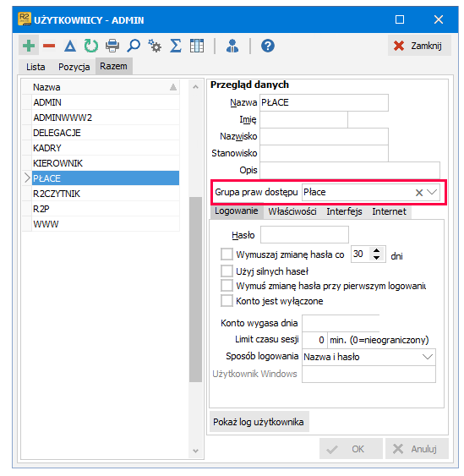Screen dimensions: 464x476
Task: Click the Imię input field
Action: tap(303, 119)
